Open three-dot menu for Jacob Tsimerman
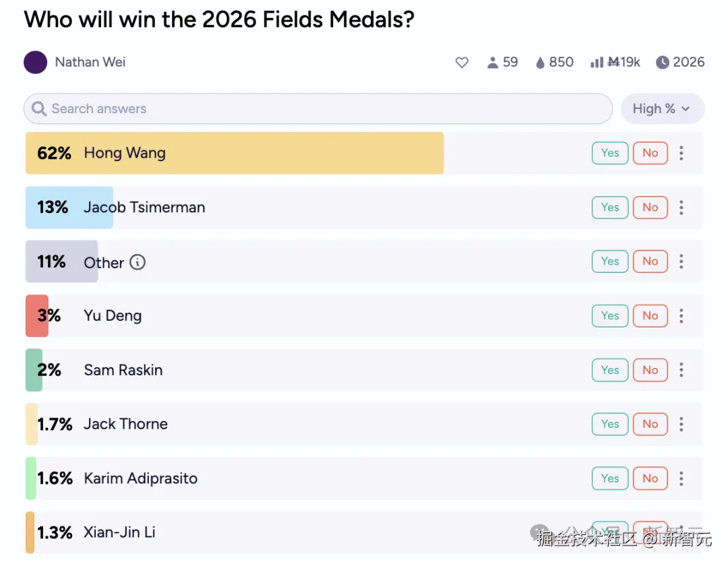728x564 pixels. (x=681, y=208)
